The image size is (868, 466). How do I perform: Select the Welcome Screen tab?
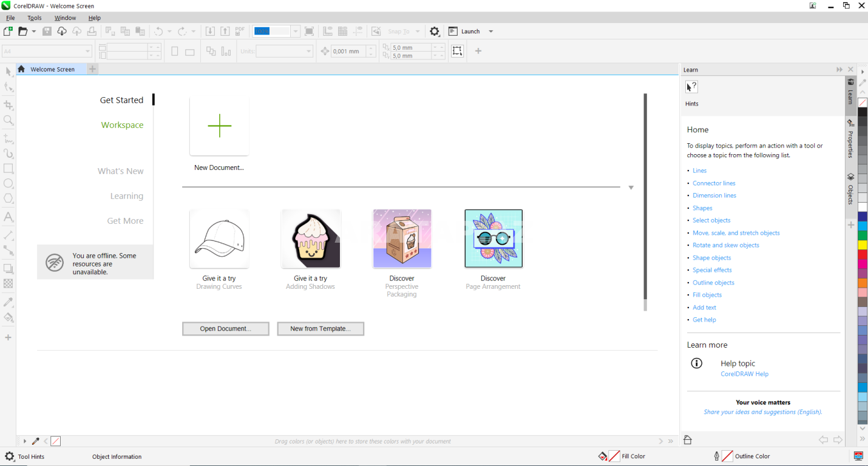click(x=53, y=69)
